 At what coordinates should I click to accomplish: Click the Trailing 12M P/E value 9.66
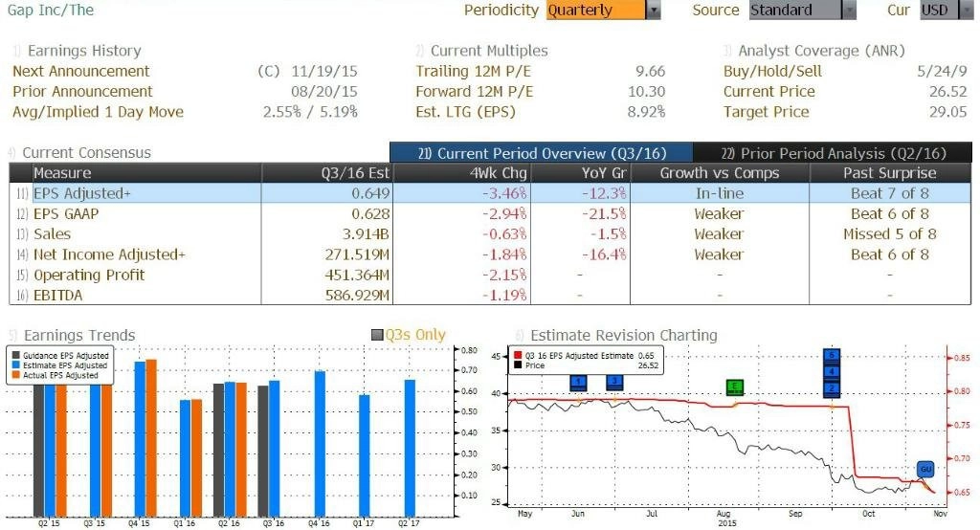[x=650, y=71]
